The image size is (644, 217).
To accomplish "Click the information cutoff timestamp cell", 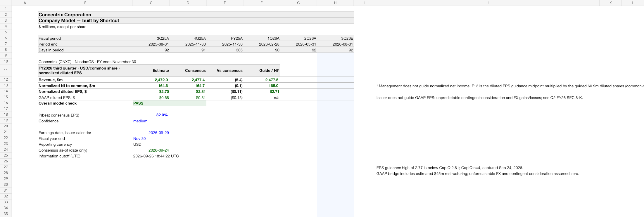I will [x=156, y=156].
